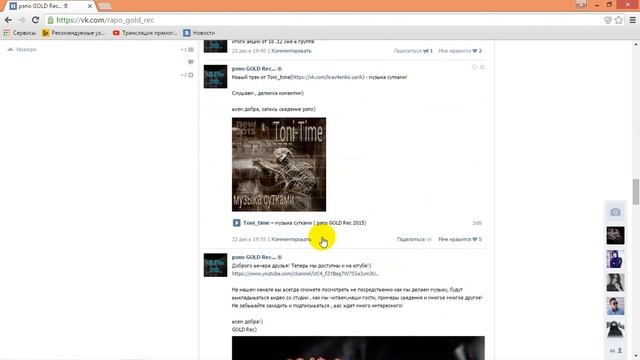640x360 pixels.
Task: Open the grayscale woman sidebar avatar
Action: pos(615,282)
